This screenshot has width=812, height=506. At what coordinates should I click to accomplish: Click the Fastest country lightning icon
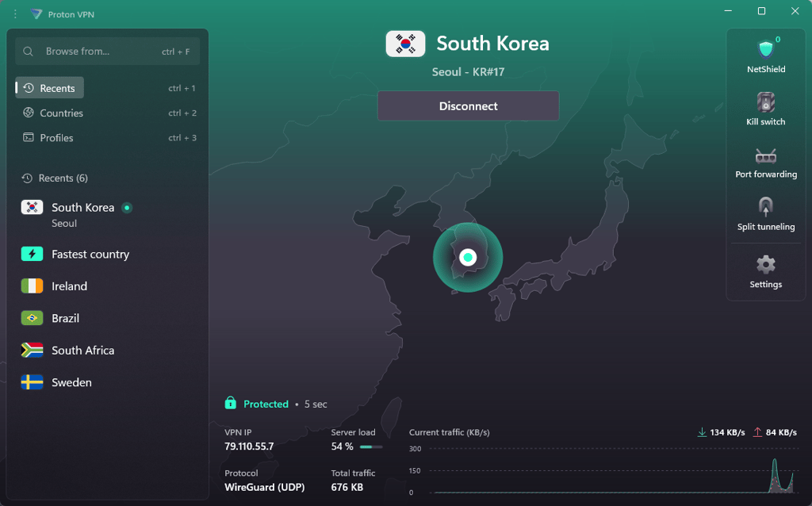[x=32, y=254]
